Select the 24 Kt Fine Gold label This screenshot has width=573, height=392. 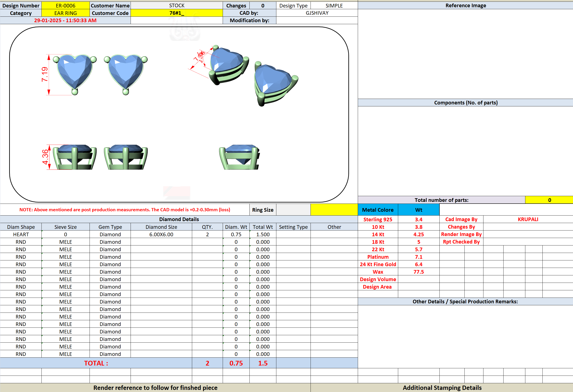tap(378, 264)
